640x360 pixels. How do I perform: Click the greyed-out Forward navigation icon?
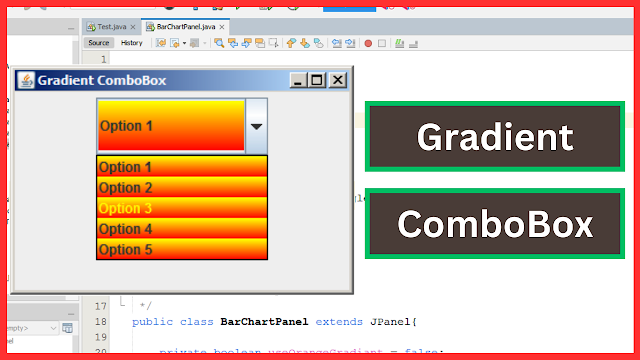195,43
